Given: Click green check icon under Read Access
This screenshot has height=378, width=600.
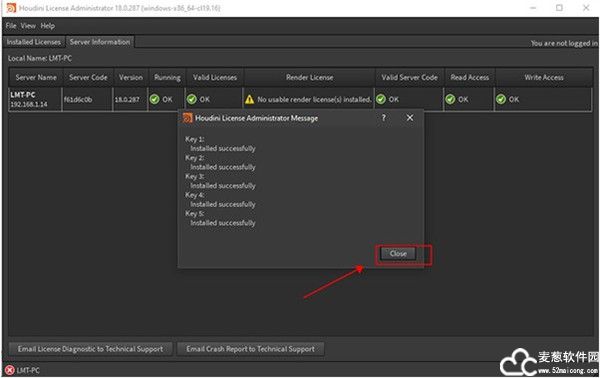Looking at the screenshot, I should pos(450,99).
